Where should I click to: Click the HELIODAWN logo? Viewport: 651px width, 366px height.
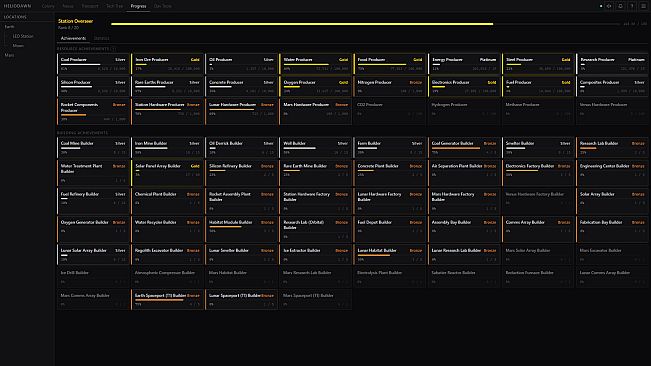[x=17, y=6]
